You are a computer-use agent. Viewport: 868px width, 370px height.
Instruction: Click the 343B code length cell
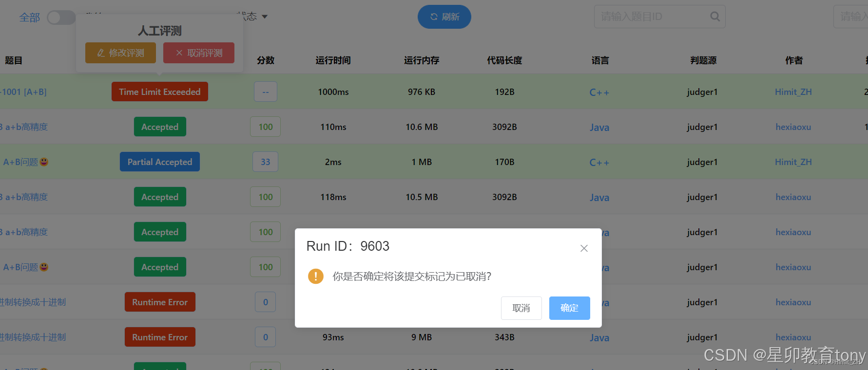(504, 337)
